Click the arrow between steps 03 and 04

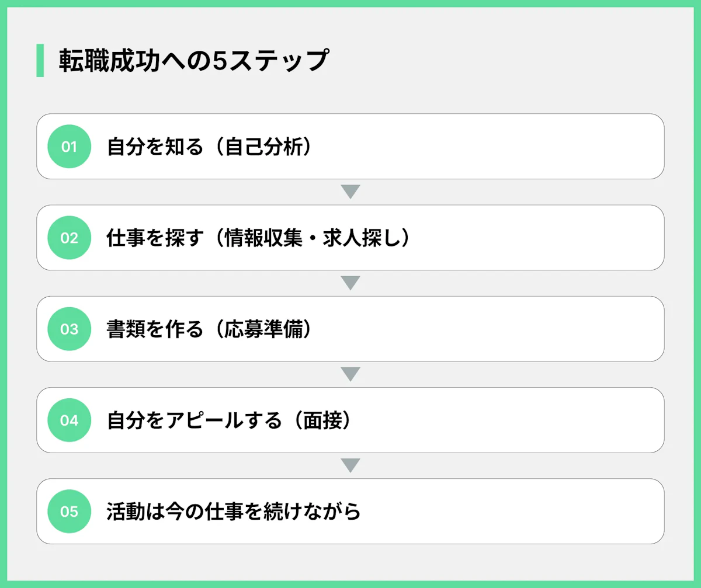(x=350, y=374)
